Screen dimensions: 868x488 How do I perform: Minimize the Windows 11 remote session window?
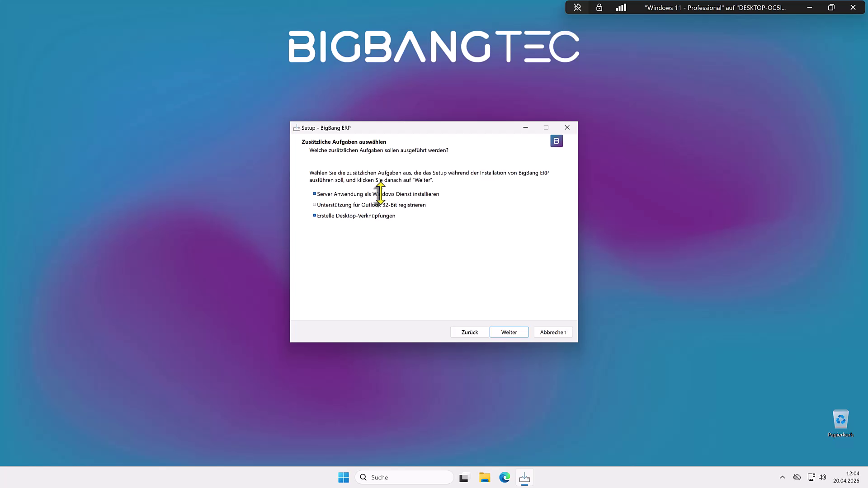tap(810, 7)
